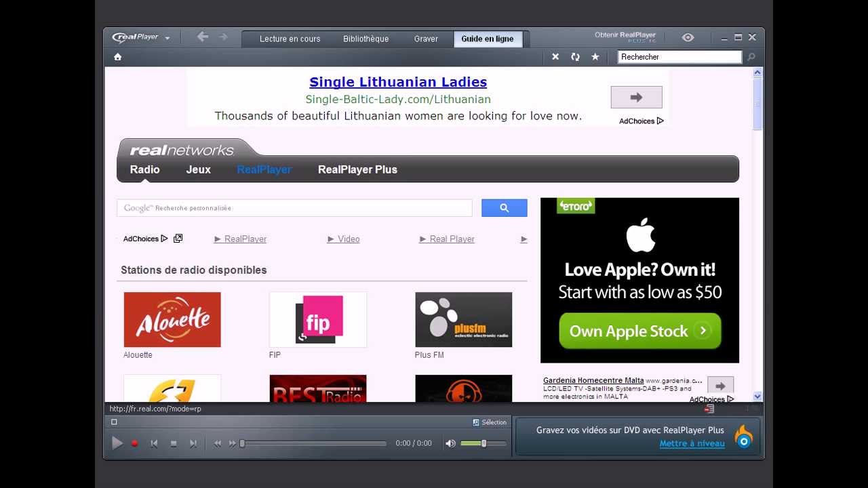This screenshot has height=488, width=868.
Task: Open the Real Player ad link
Action: (447, 239)
